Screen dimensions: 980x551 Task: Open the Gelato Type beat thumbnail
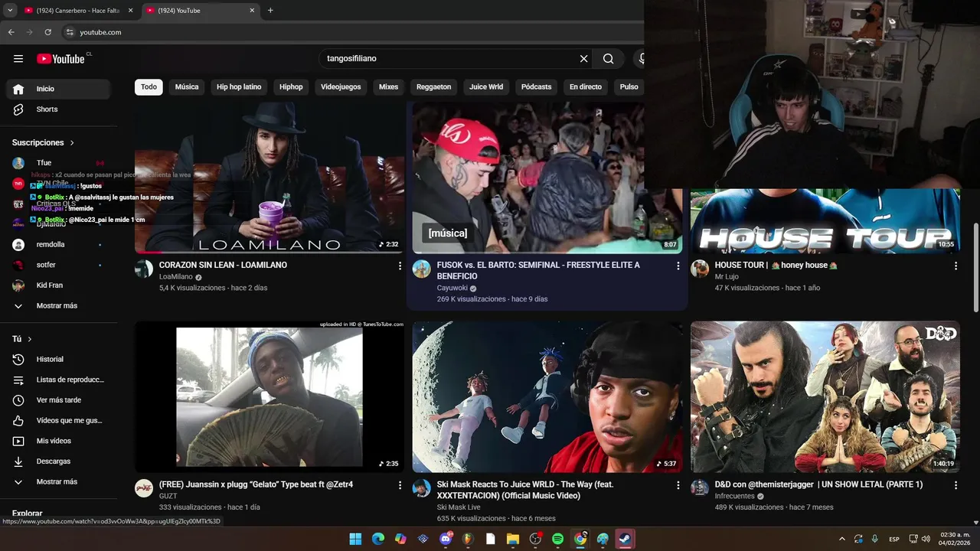(x=269, y=396)
